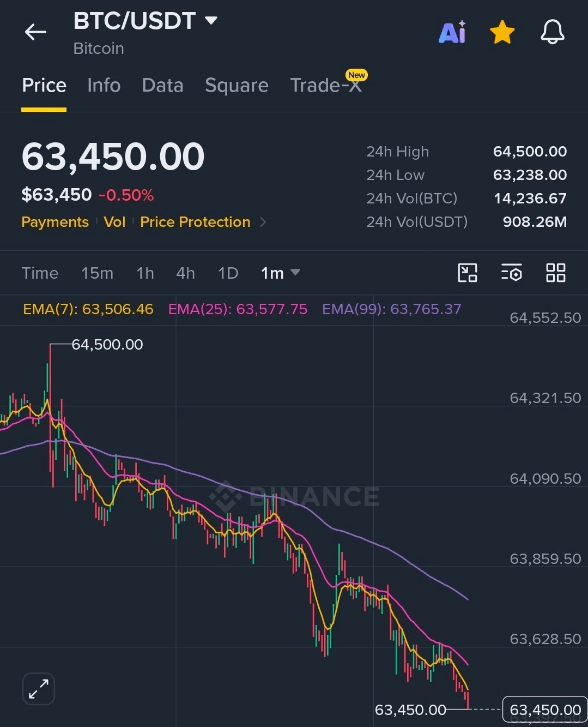
Task: Open the AI assistant icon
Action: [452, 32]
